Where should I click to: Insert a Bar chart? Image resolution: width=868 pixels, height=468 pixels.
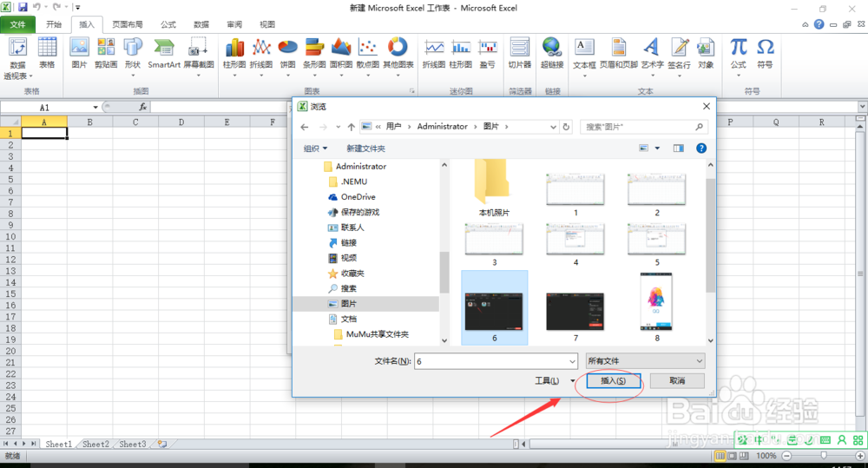pos(314,56)
